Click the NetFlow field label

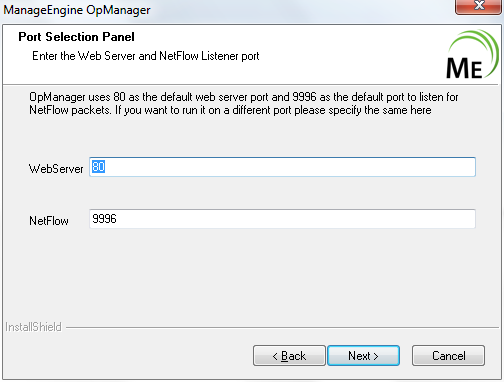49,221
